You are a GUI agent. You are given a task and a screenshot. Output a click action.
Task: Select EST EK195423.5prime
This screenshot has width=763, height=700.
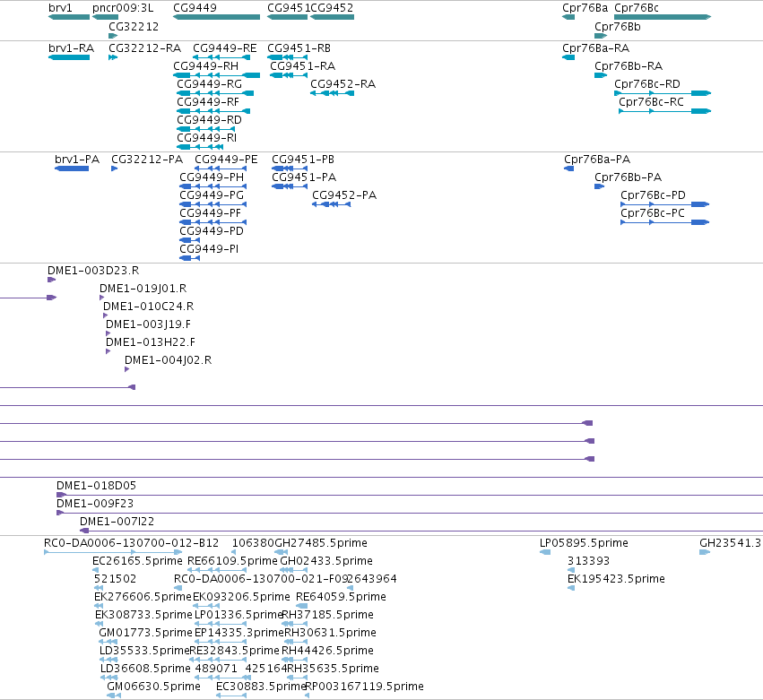click(616, 579)
